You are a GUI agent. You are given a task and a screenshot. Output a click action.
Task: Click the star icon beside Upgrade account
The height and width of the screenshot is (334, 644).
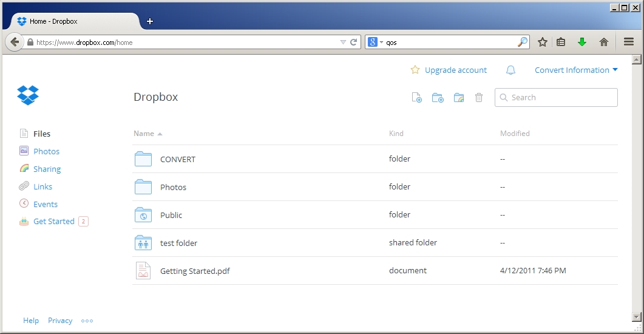(x=415, y=70)
